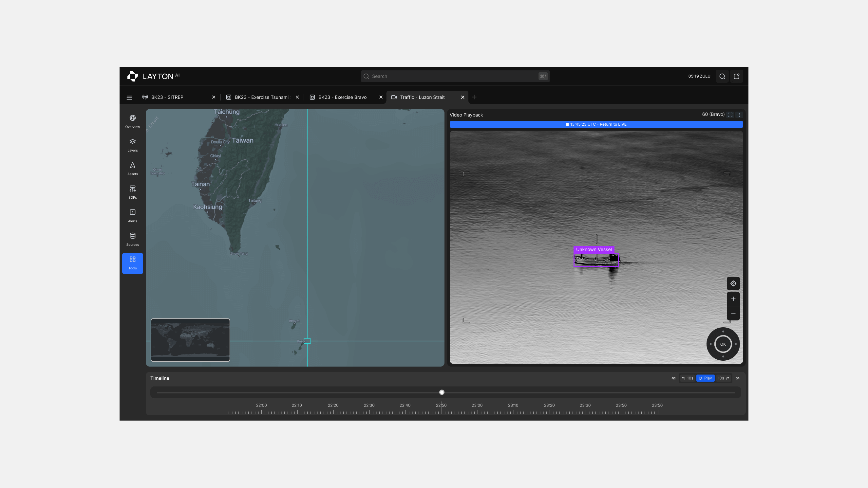This screenshot has width=868, height=488.
Task: Open the SOPs sidebar item
Action: (x=132, y=192)
